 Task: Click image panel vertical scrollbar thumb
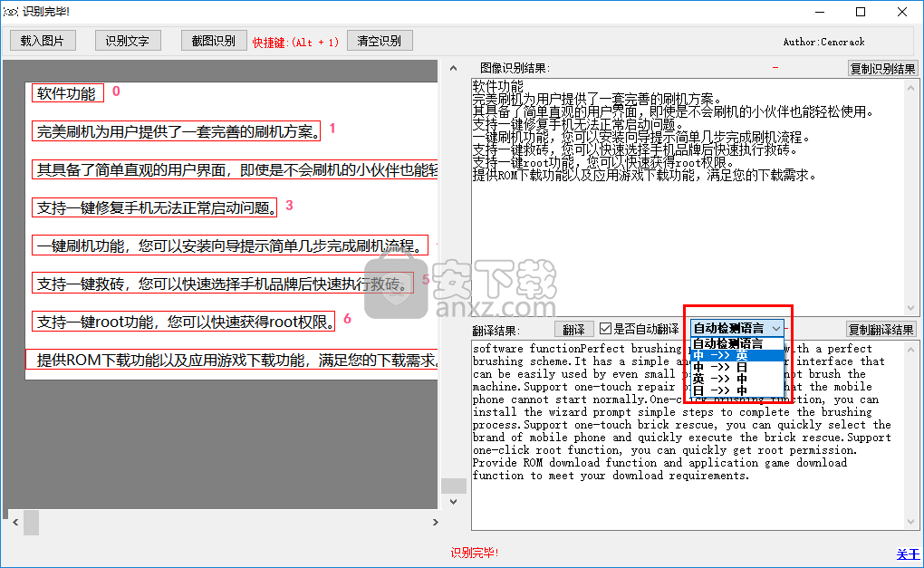pos(453,486)
